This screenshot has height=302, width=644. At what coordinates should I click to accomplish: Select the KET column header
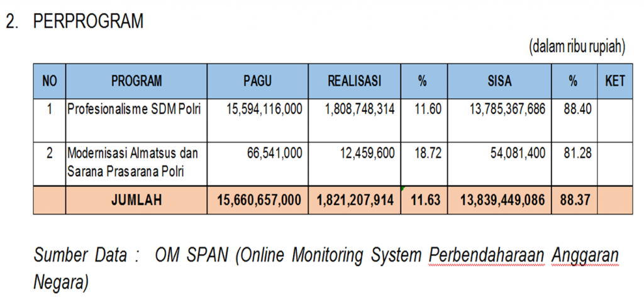coord(614,81)
